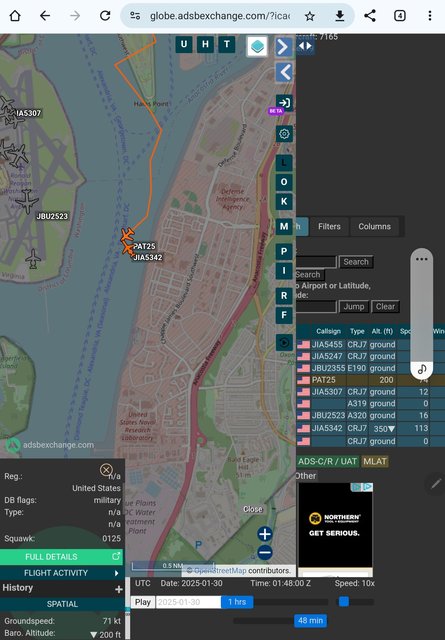Select the PAT25 aircraft icon on map

127,235
